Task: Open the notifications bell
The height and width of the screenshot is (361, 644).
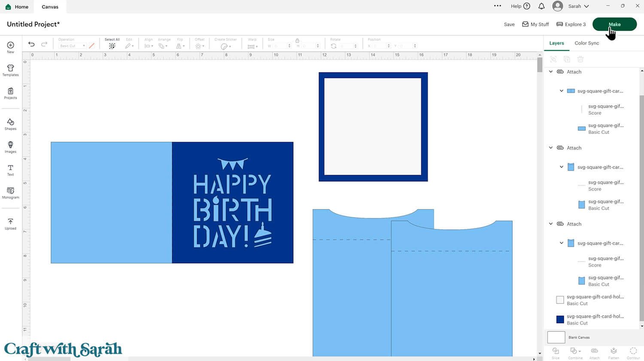Action: point(541,6)
